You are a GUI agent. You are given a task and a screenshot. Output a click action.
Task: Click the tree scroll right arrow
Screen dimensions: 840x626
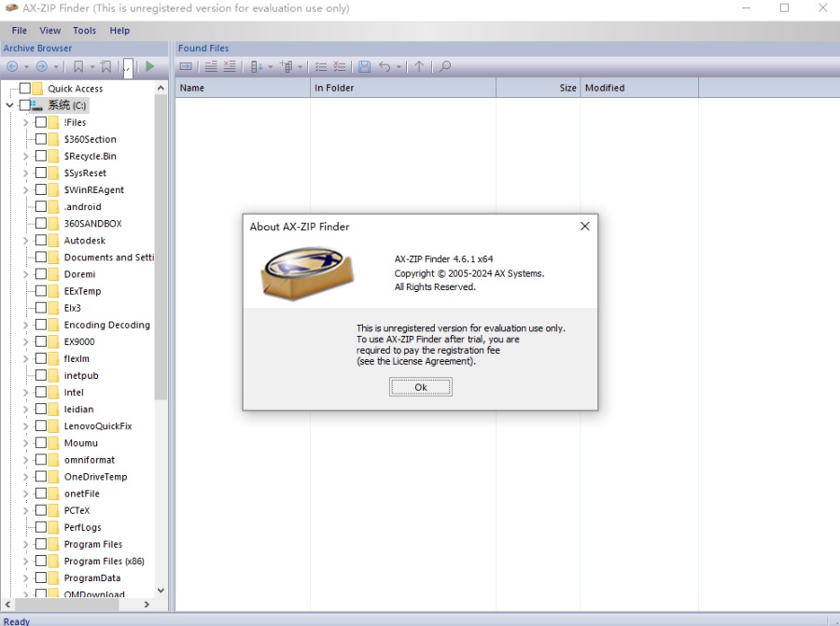147,604
